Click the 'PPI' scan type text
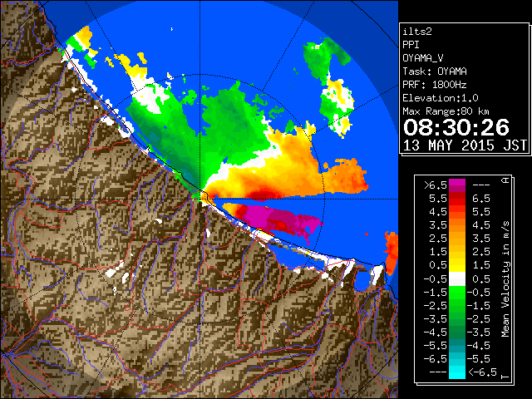 [x=411, y=45]
